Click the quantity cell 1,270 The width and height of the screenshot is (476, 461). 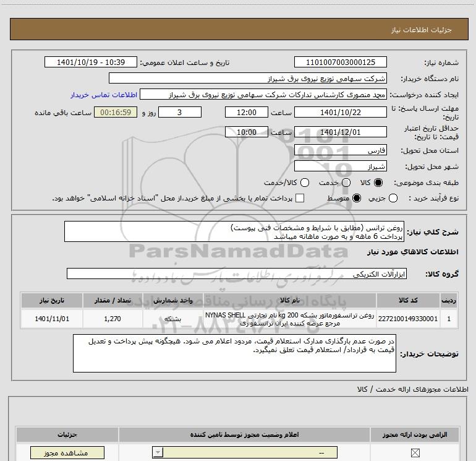[113, 319]
